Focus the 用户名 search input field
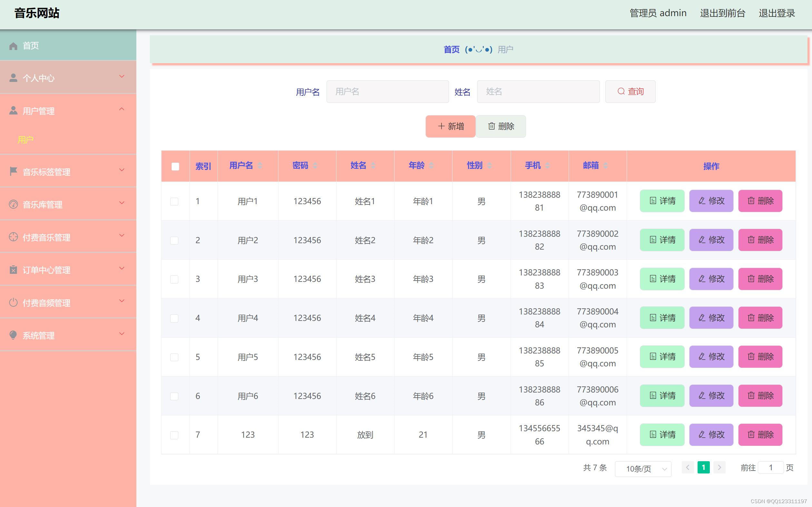 pos(387,92)
